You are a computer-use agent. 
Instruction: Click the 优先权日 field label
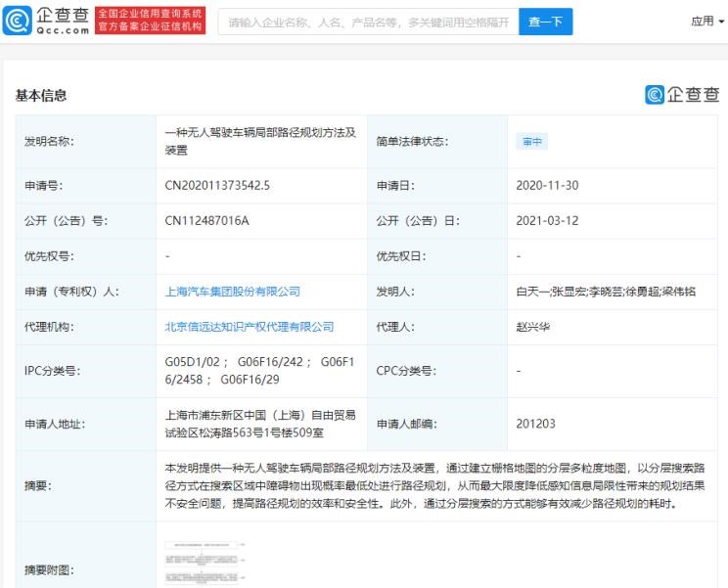click(x=401, y=256)
